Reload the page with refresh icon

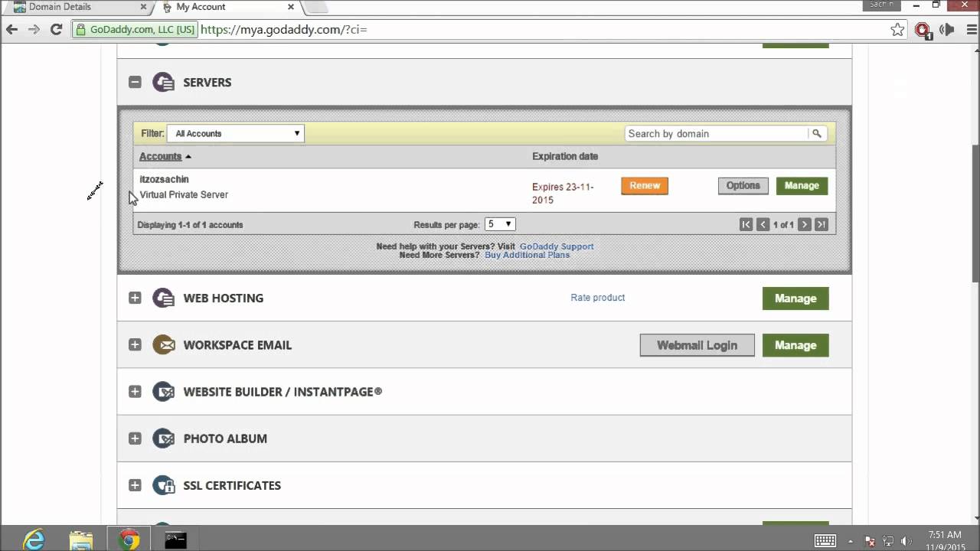(x=56, y=30)
